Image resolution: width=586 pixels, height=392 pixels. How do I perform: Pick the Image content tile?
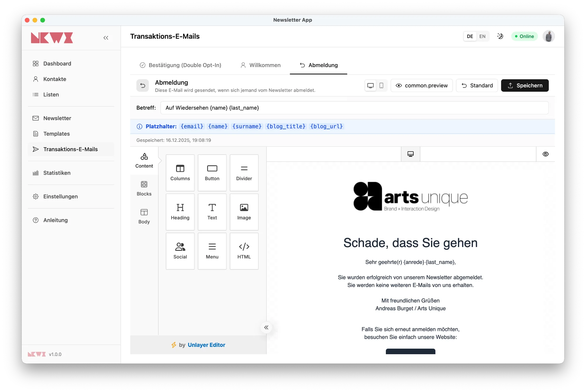click(244, 212)
